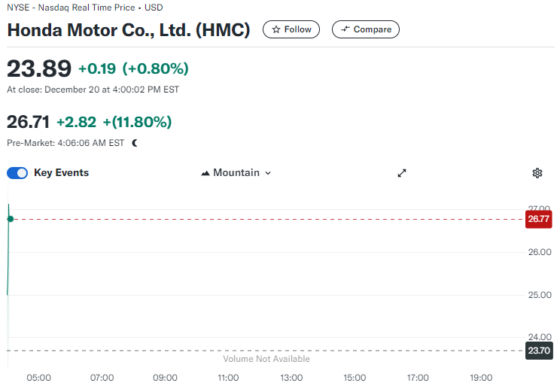Viewport: 560px width, 392px height.
Task: Click the mountain chart type icon
Action: pos(205,173)
